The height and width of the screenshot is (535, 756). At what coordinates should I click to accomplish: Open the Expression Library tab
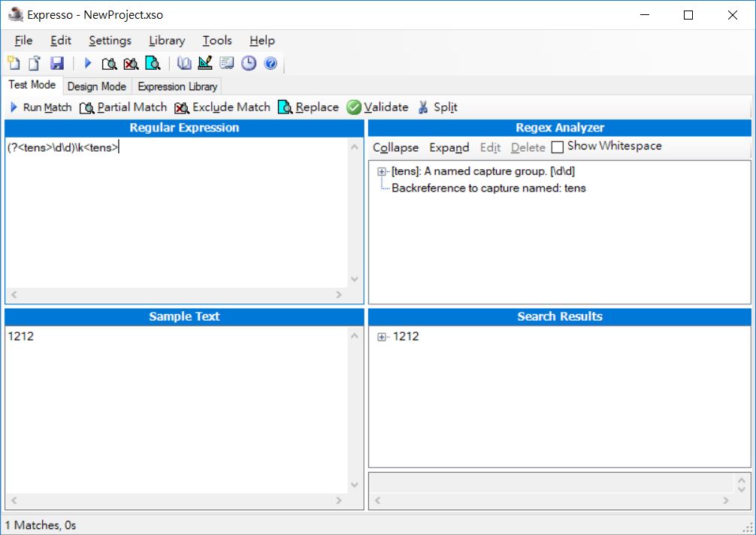177,86
